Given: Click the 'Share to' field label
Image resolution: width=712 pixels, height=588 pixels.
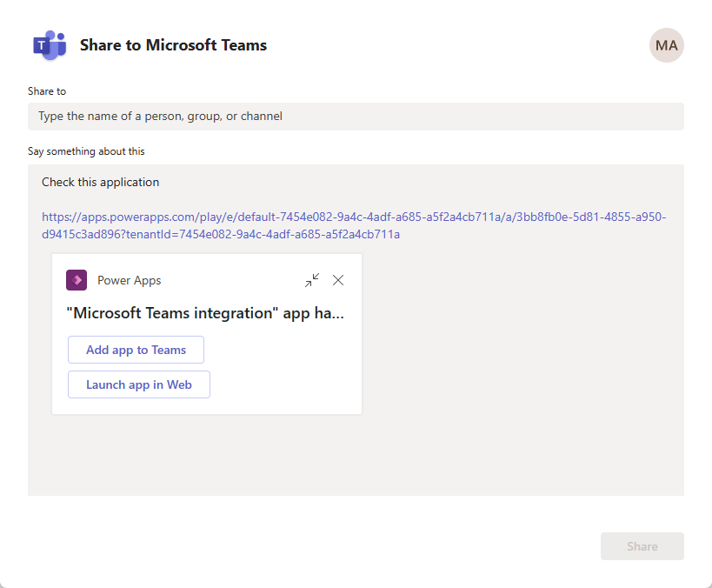Looking at the screenshot, I should coord(47,91).
